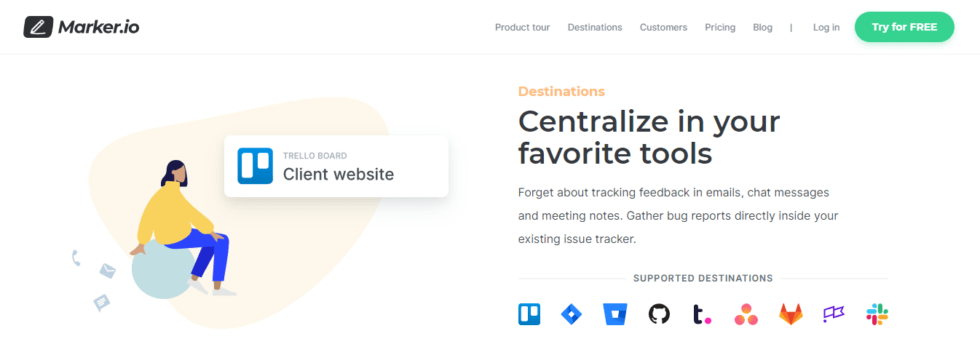Select the Jira destination icon
Screen dimensions: 980x355
572,314
